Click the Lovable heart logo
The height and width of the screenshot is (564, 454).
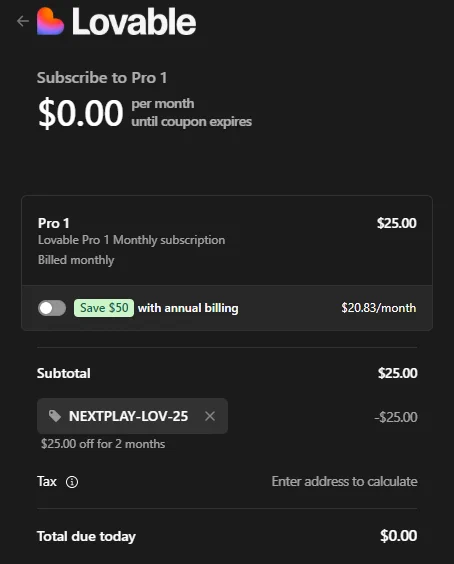pos(50,22)
